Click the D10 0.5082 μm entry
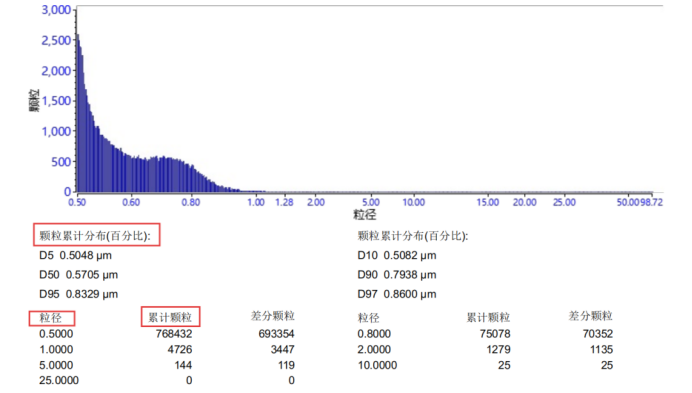 [397, 255]
